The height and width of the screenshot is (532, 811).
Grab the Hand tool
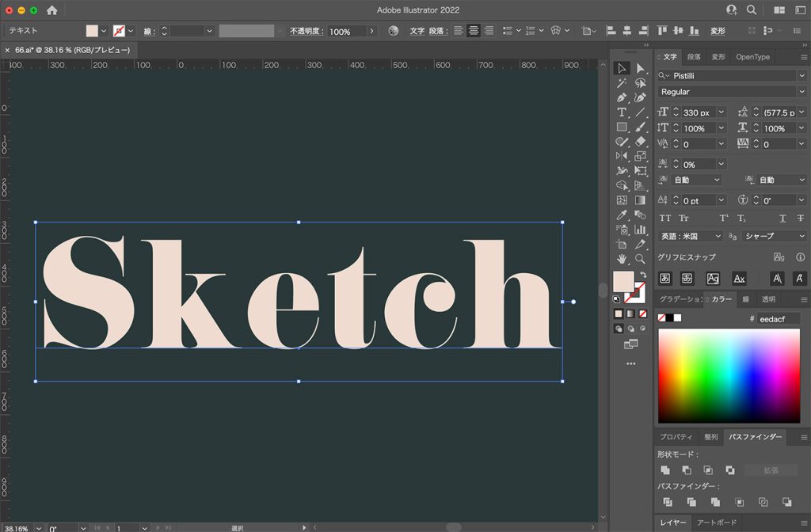pyautogui.click(x=623, y=257)
